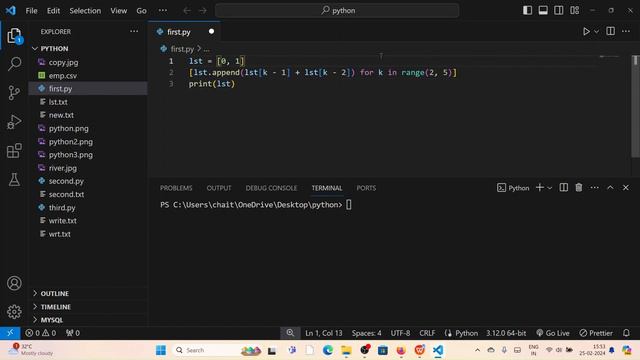This screenshot has height=360, width=640.
Task: Open the Edit menu
Action: [53, 11]
